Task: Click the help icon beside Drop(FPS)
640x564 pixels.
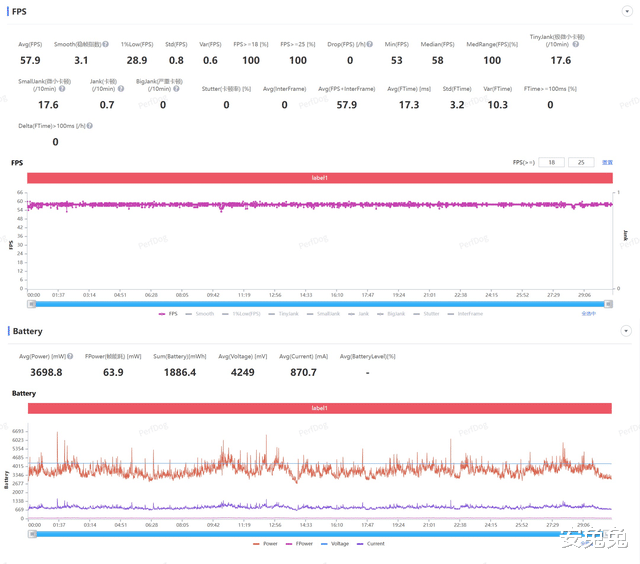Action: tap(369, 44)
